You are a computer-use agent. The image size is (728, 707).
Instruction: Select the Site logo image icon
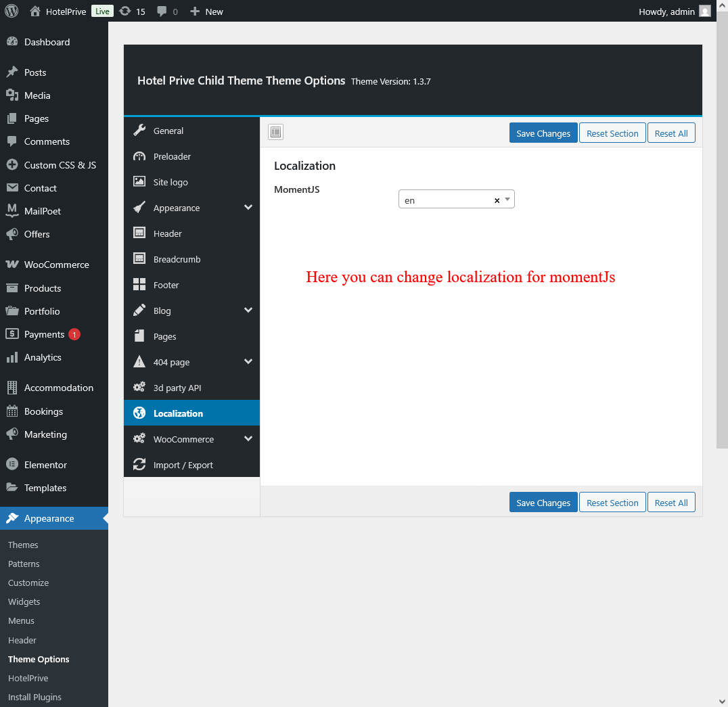pyautogui.click(x=139, y=182)
